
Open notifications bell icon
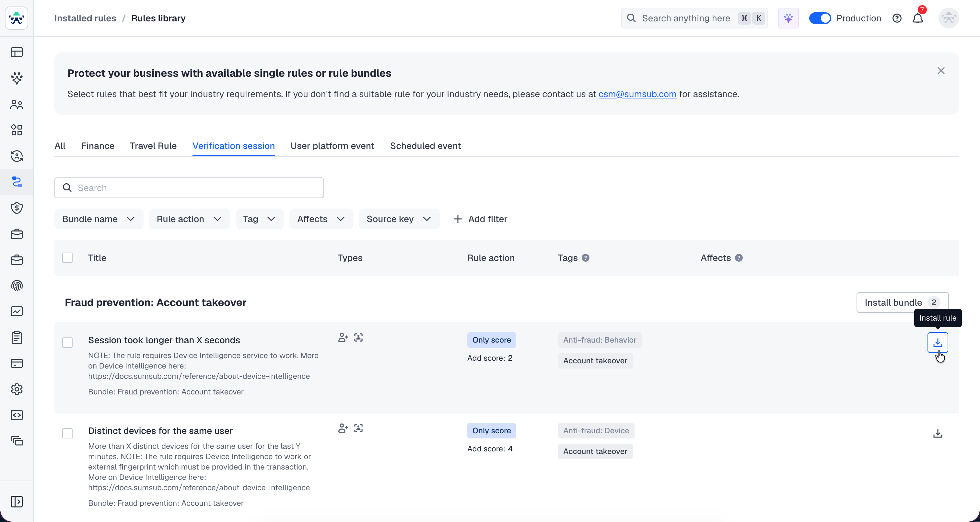(x=917, y=18)
